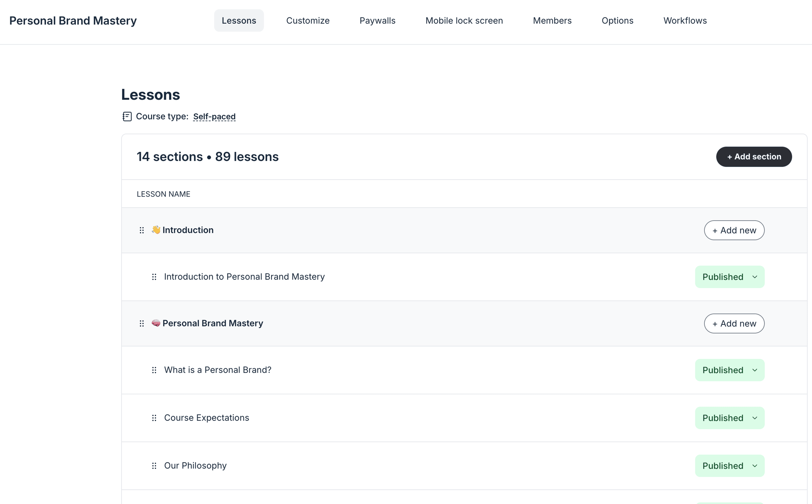Screen dimensions: 812x504
Task: Open Published status dropdown for What is a Personal Brand?
Action: [x=729, y=370]
